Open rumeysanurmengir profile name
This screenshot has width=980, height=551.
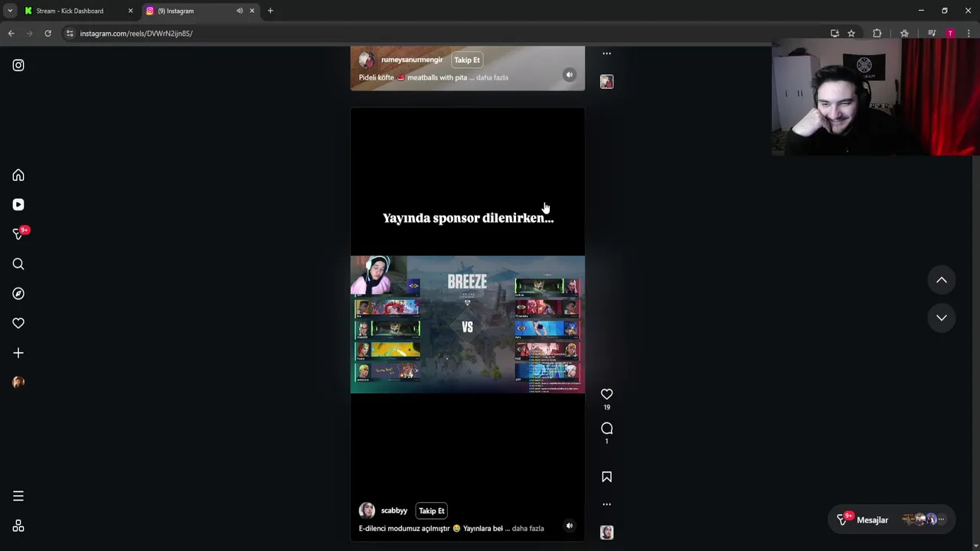point(412,60)
